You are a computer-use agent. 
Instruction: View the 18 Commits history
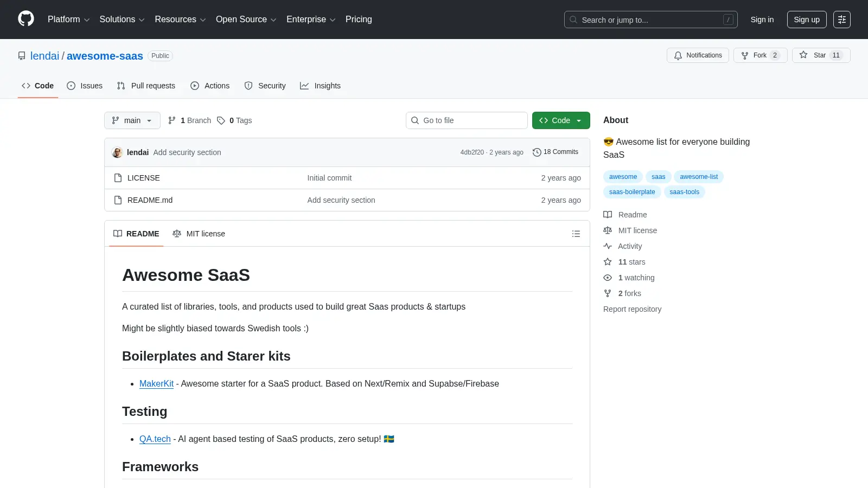point(556,152)
